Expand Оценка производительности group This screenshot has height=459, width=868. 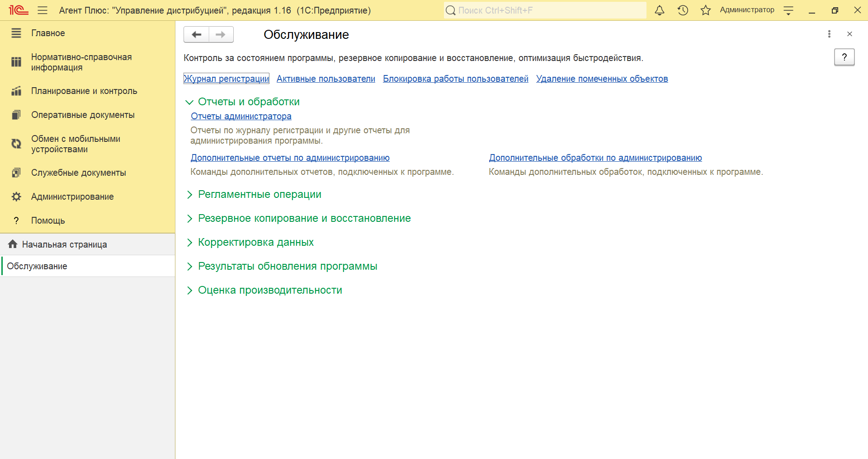tap(264, 290)
